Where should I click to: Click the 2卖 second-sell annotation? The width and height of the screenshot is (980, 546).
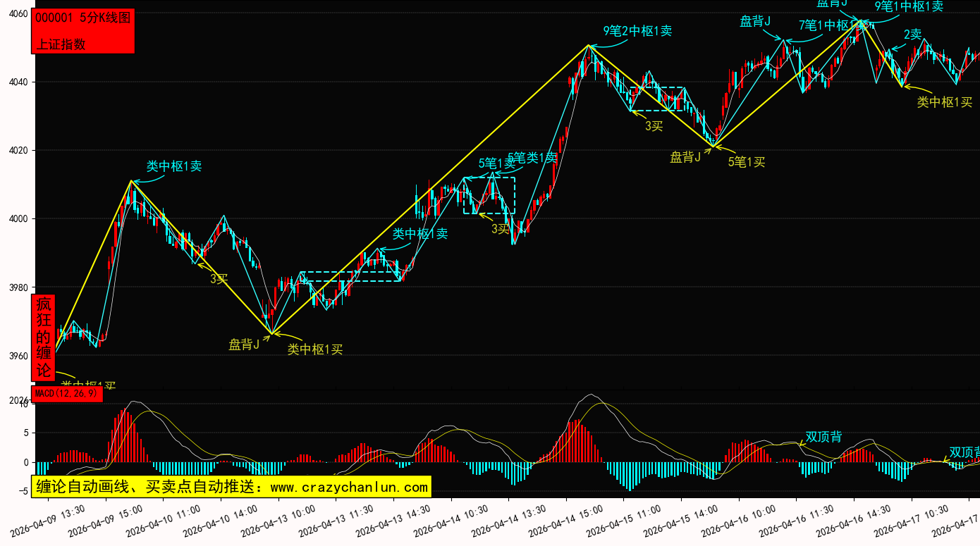(x=912, y=34)
